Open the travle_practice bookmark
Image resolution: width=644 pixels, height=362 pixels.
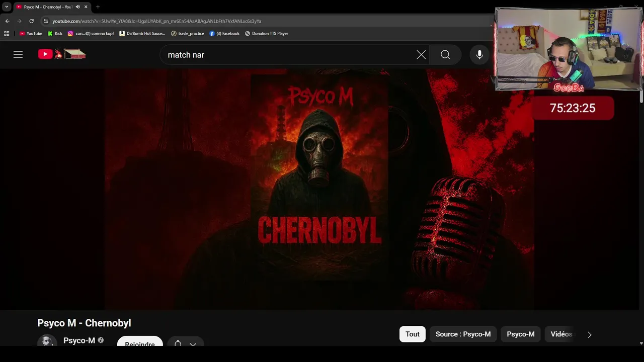pos(188,34)
